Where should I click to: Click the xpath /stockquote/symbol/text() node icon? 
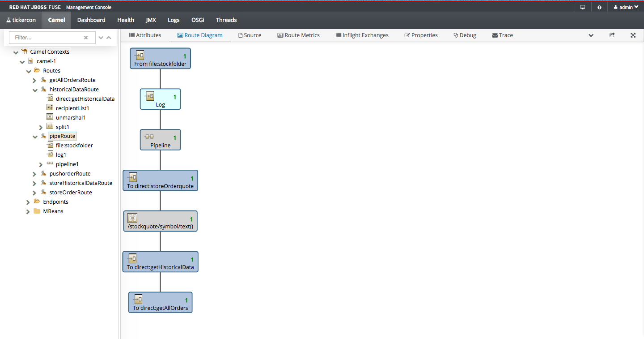click(132, 218)
